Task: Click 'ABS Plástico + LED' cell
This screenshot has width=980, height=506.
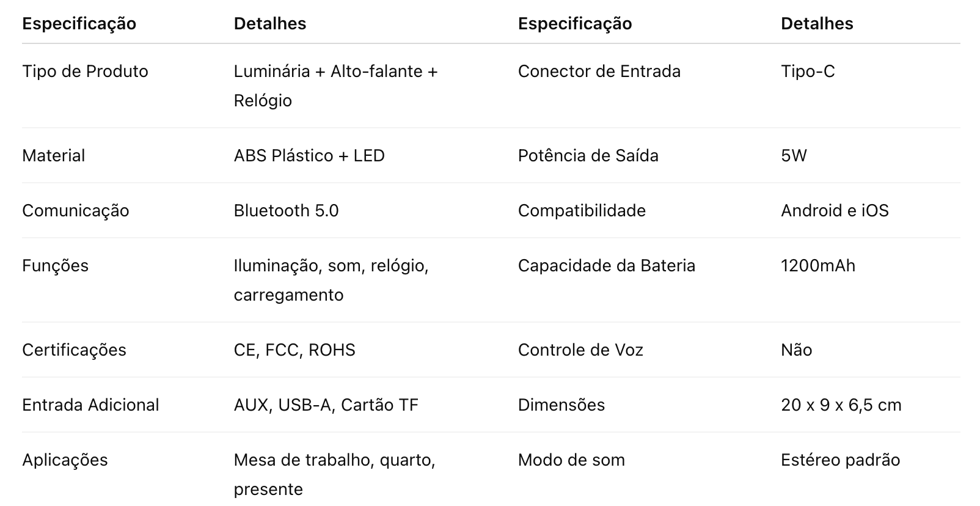Action: pos(309,156)
